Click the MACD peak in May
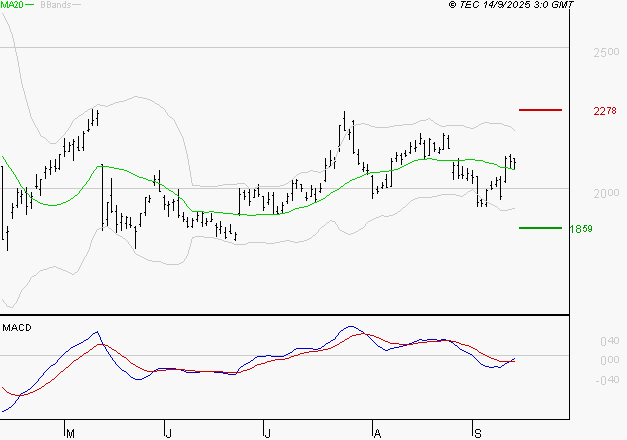The height and width of the screenshot is (440, 627). click(96, 333)
